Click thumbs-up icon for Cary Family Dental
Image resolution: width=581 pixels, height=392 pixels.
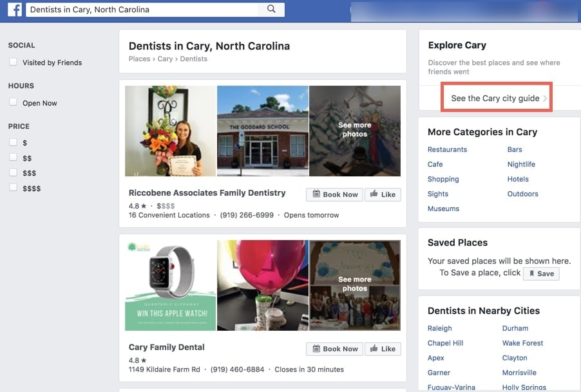[374, 348]
